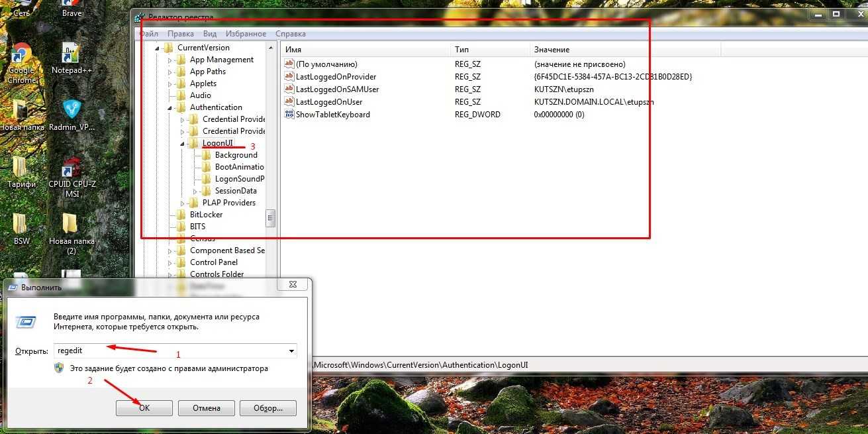
Task: Select LastLoggedOnProvider string value icon
Action: [289, 77]
